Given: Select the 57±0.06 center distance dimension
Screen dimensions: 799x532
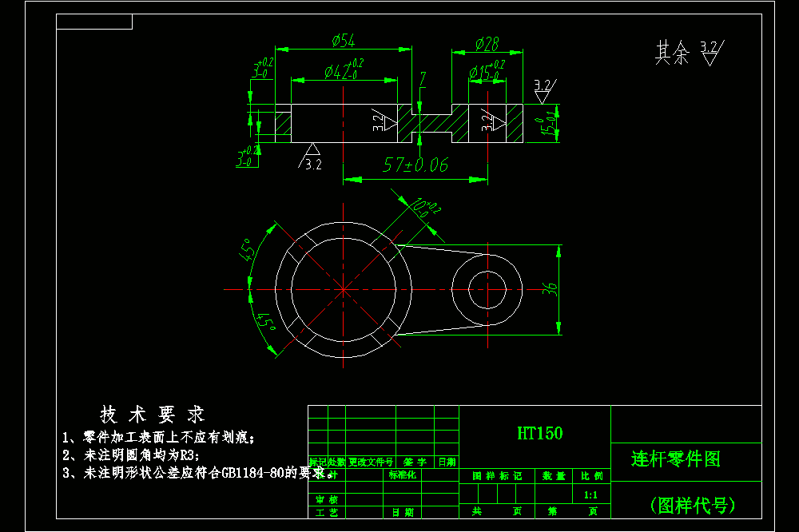Looking at the screenshot, I should click(x=415, y=165).
